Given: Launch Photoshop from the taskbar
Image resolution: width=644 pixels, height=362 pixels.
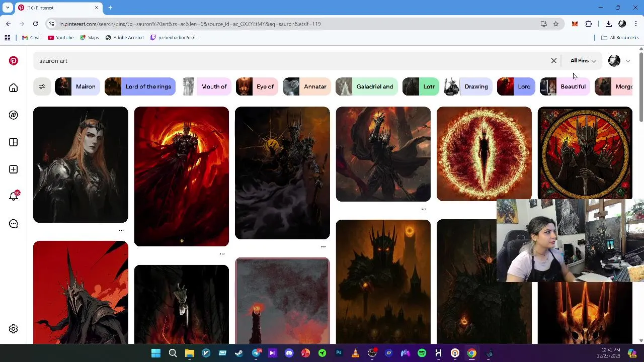Looking at the screenshot, I should coord(339,353).
